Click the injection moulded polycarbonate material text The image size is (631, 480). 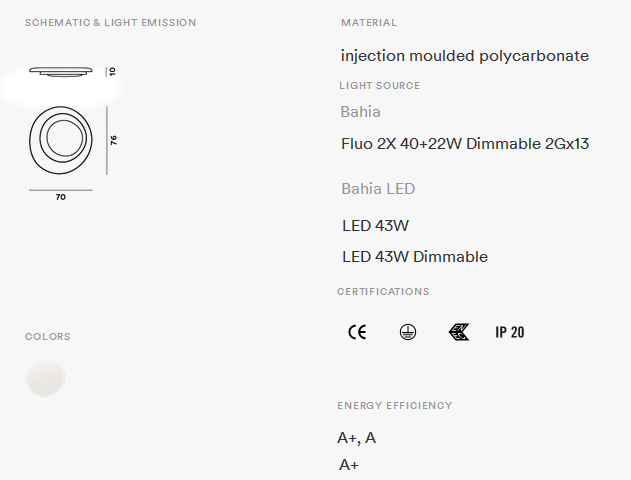[465, 56]
